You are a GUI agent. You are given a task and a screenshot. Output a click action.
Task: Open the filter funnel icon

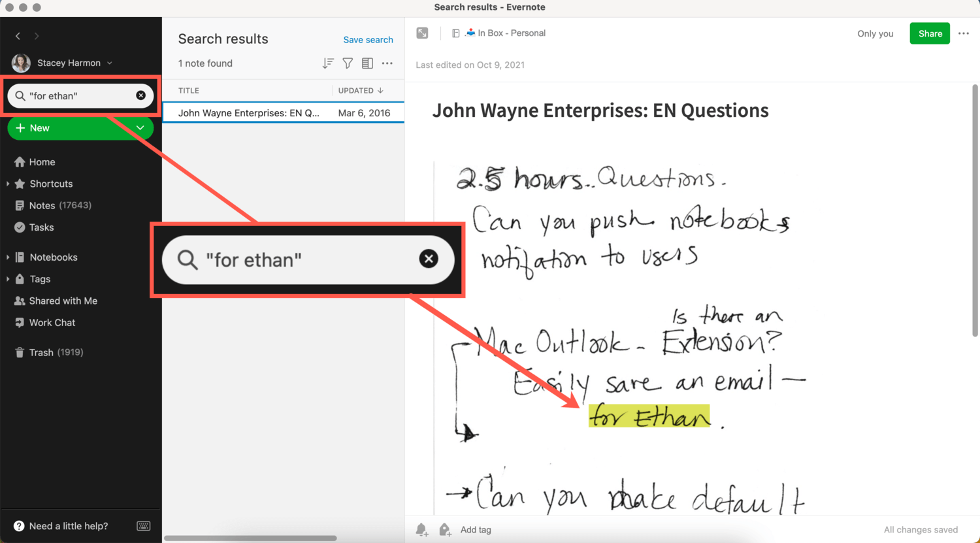pos(348,63)
